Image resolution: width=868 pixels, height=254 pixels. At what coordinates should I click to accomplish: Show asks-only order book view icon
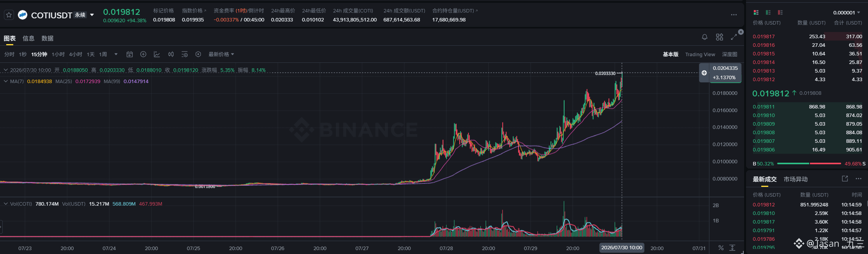780,12
